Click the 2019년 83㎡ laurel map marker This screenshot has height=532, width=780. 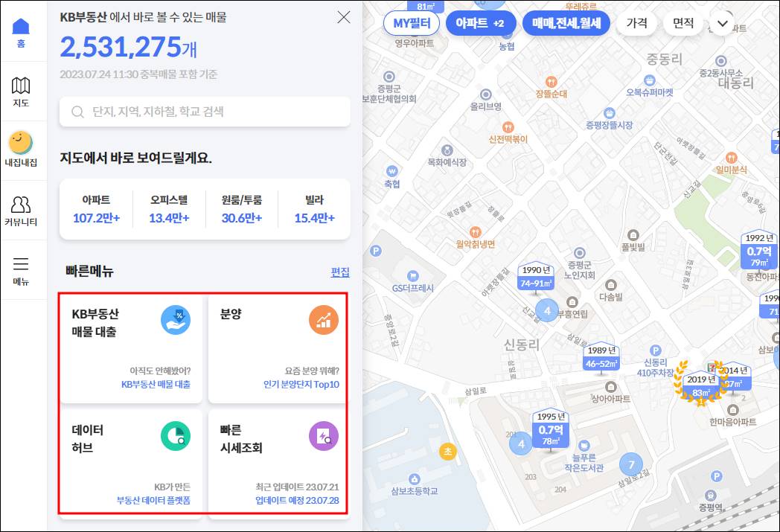click(x=700, y=386)
